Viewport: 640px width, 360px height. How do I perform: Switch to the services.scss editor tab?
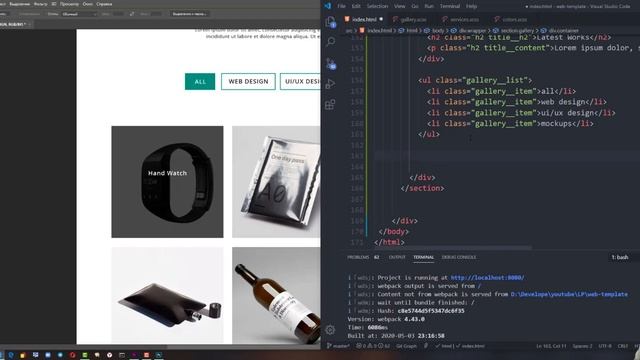coord(460,19)
